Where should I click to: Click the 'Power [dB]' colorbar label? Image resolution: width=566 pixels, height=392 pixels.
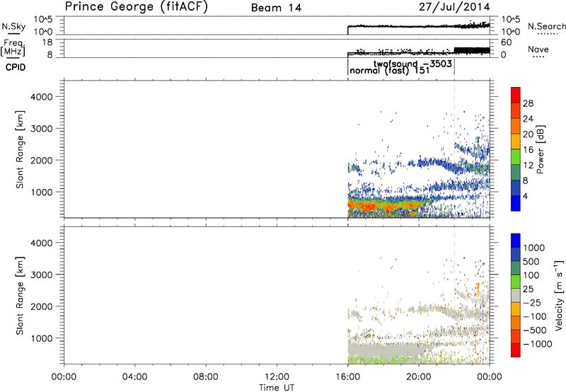540,149
